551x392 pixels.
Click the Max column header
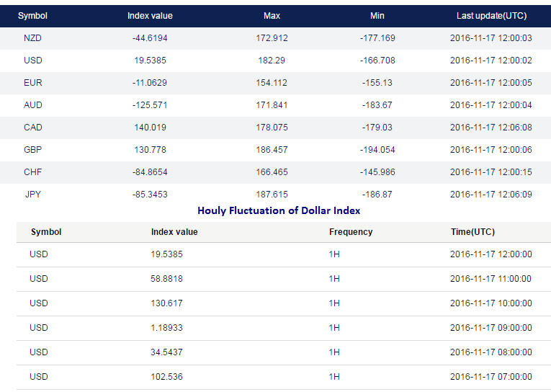[272, 16]
